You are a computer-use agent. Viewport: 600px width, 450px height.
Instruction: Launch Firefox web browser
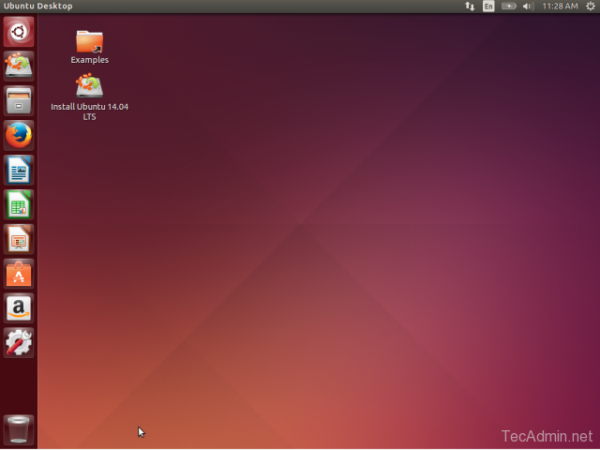click(19, 135)
